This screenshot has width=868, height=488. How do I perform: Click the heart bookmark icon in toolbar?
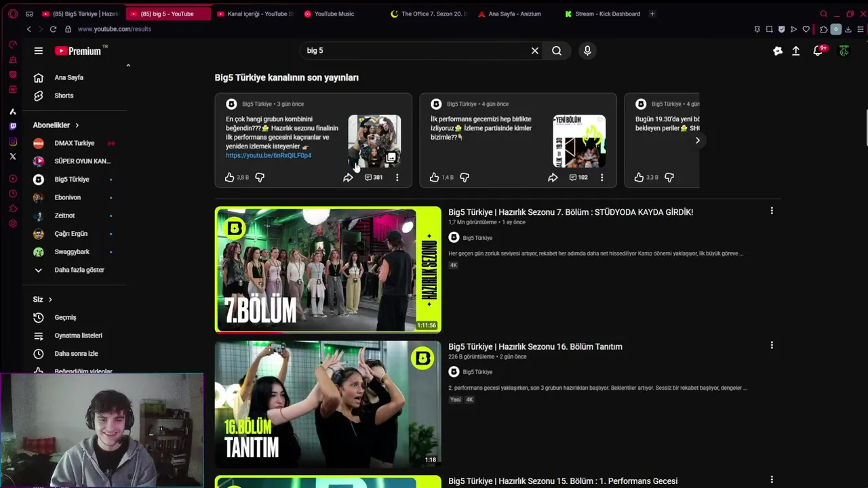click(x=806, y=29)
